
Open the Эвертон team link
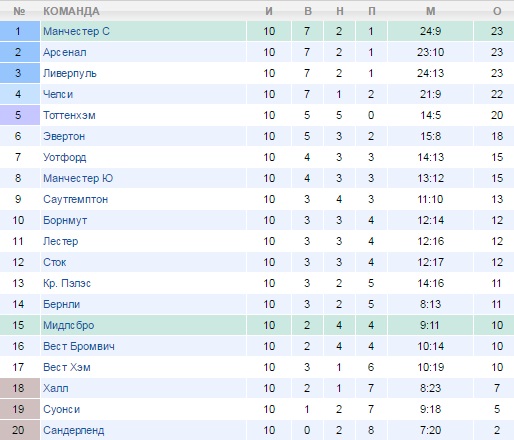coord(64,136)
